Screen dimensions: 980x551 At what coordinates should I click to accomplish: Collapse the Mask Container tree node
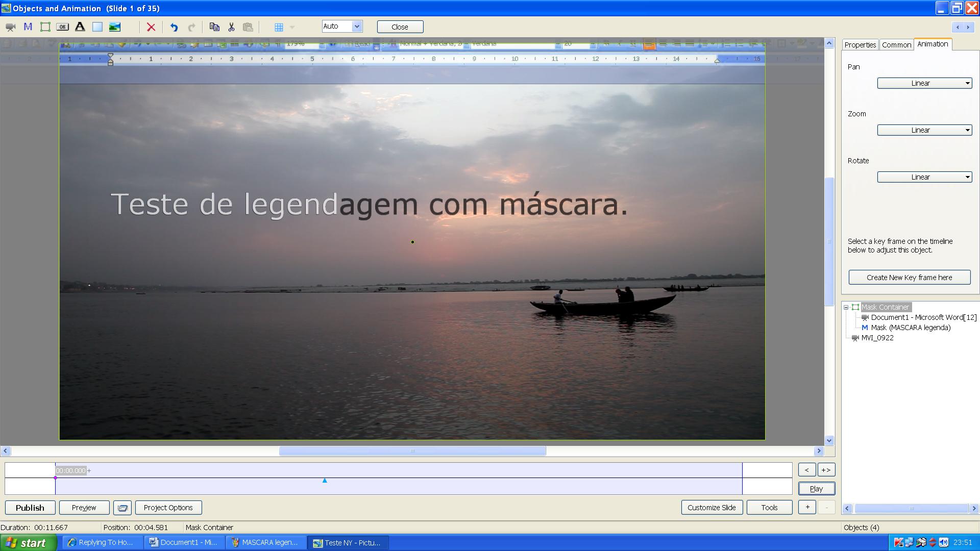point(846,307)
